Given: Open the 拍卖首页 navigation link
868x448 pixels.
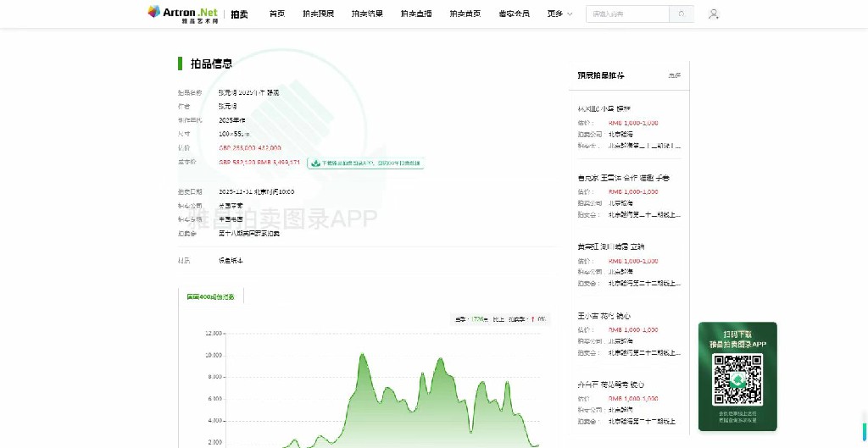Looking at the screenshot, I should pyautogui.click(x=465, y=14).
